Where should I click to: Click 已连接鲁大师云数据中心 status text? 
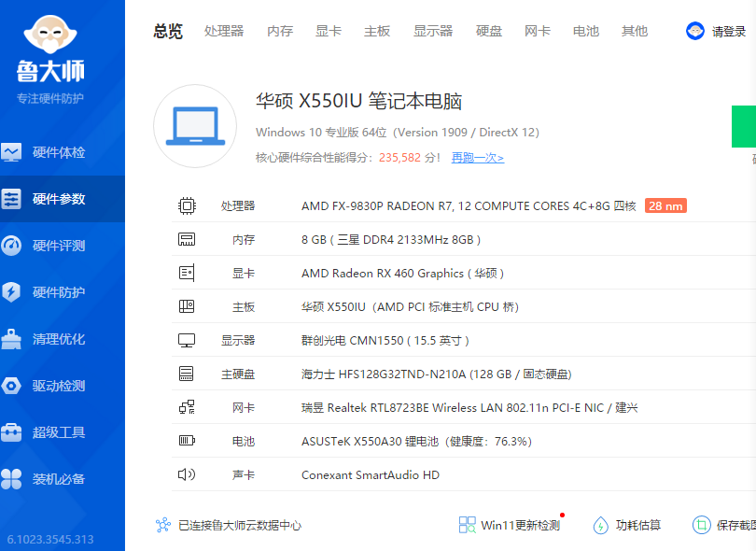point(240,526)
